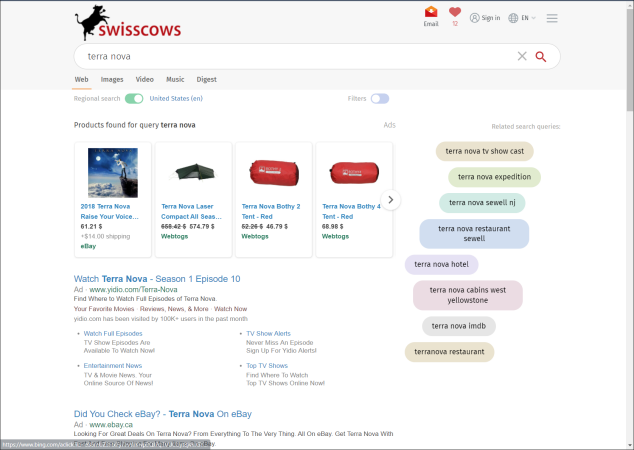Click the eBay seller label

(88, 246)
